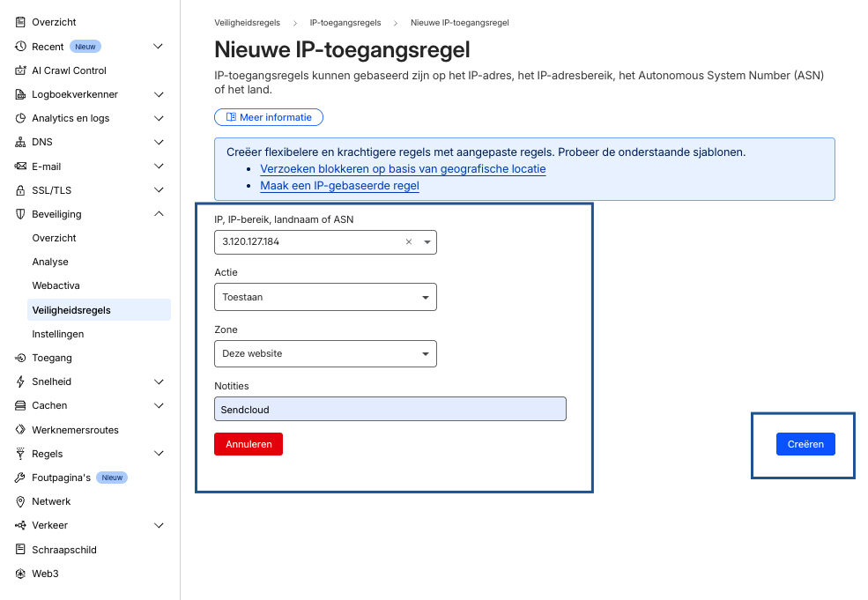This screenshot has height=600, width=868.
Task: Click the Analytics en logs chart icon
Action: 20,118
